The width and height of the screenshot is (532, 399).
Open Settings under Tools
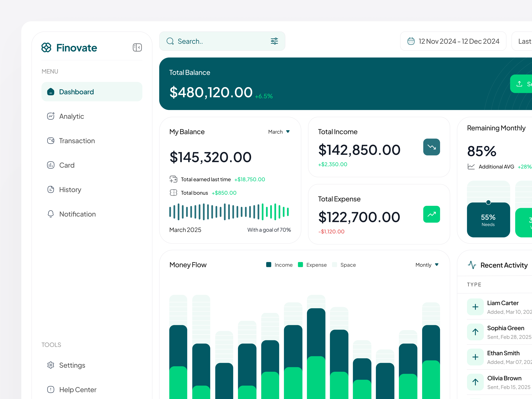coord(92,365)
